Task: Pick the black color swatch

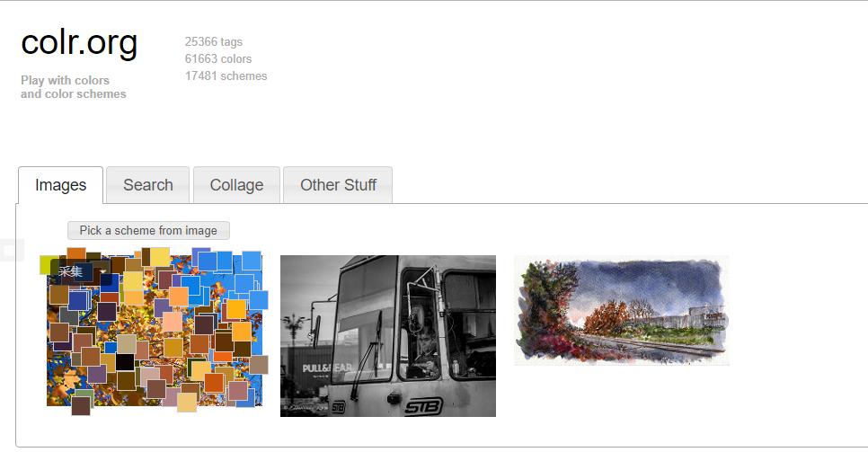Action: pos(125,362)
